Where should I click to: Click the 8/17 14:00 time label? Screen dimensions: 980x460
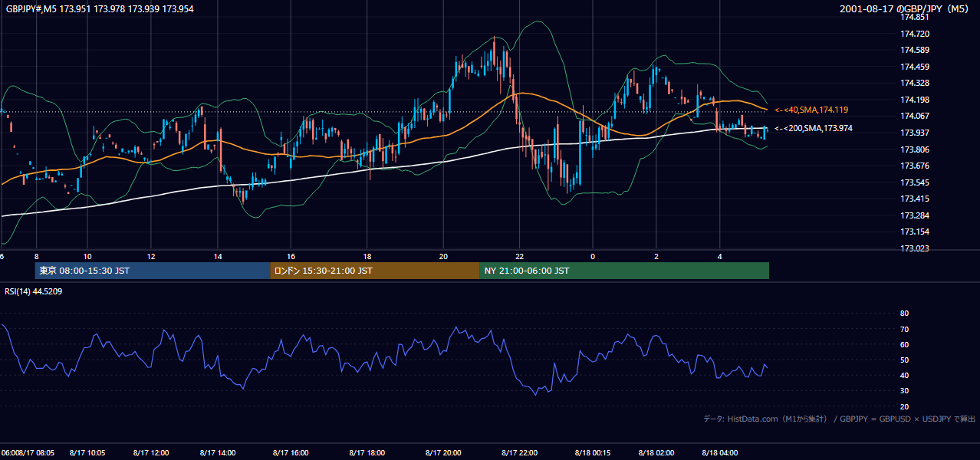218,453
